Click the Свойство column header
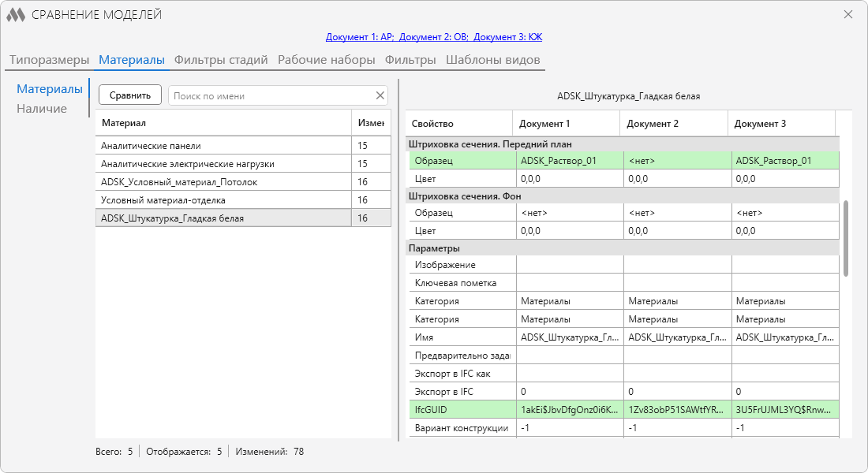Viewport: 868px width, 473px height. pyautogui.click(x=459, y=123)
